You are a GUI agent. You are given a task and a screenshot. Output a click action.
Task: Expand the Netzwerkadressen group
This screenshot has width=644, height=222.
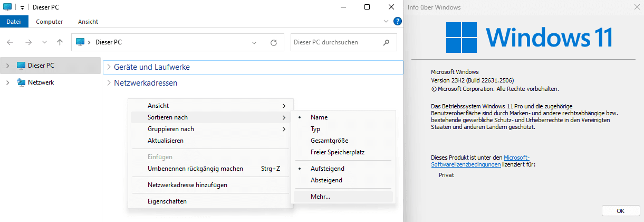[x=109, y=83]
